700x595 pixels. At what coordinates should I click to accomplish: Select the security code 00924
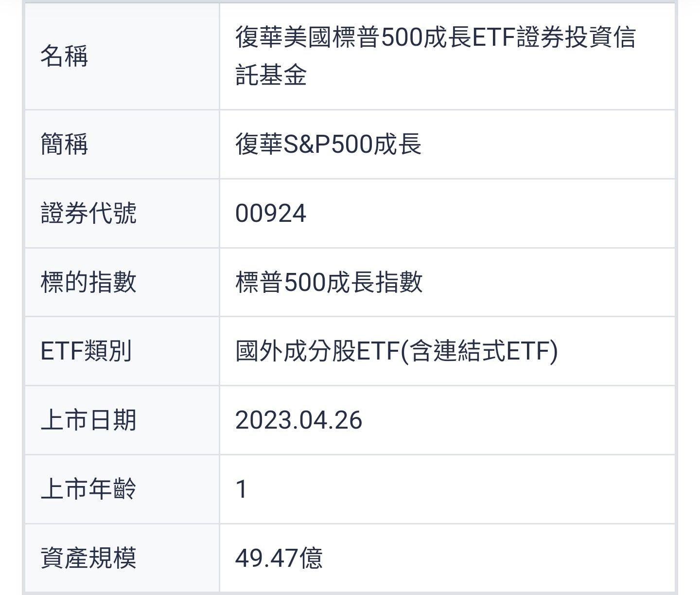[271, 214]
